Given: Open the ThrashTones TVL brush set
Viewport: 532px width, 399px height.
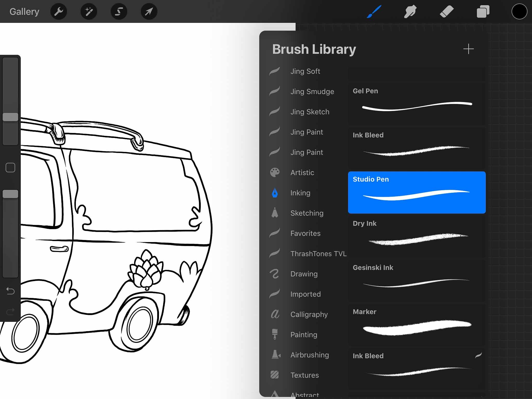Looking at the screenshot, I should click(x=318, y=254).
